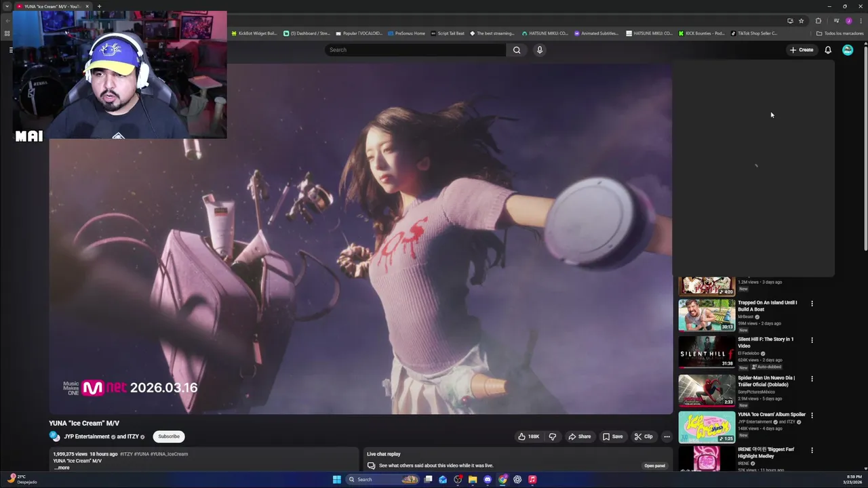Open Trapped On An Island video thumbnail
Image resolution: width=868 pixels, height=488 pixels.
707,314
